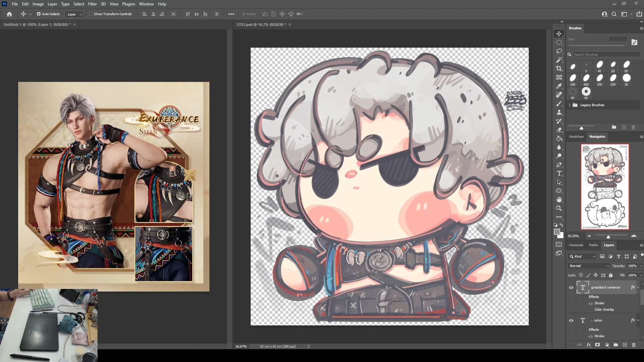Toggle Quick Mask mode

pos(559,244)
